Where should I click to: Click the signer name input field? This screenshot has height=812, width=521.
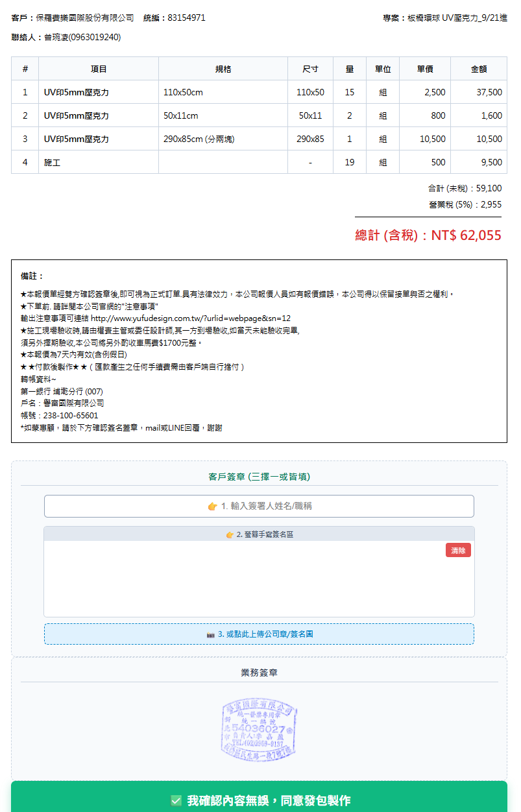tap(259, 506)
